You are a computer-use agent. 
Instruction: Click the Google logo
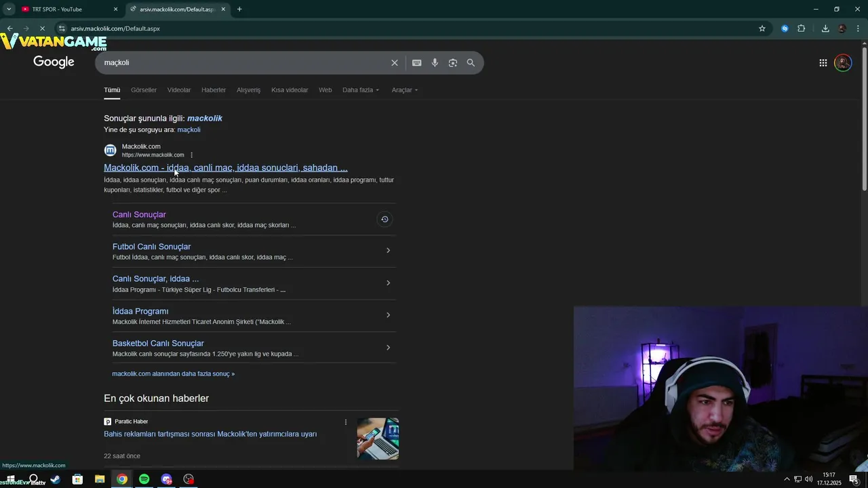point(54,62)
